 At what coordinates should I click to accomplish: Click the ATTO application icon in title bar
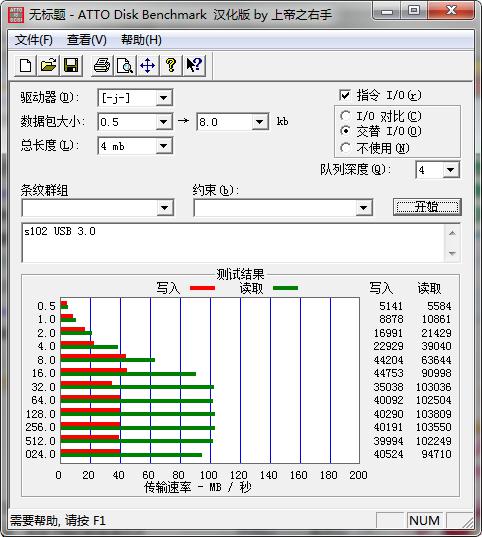point(16,15)
